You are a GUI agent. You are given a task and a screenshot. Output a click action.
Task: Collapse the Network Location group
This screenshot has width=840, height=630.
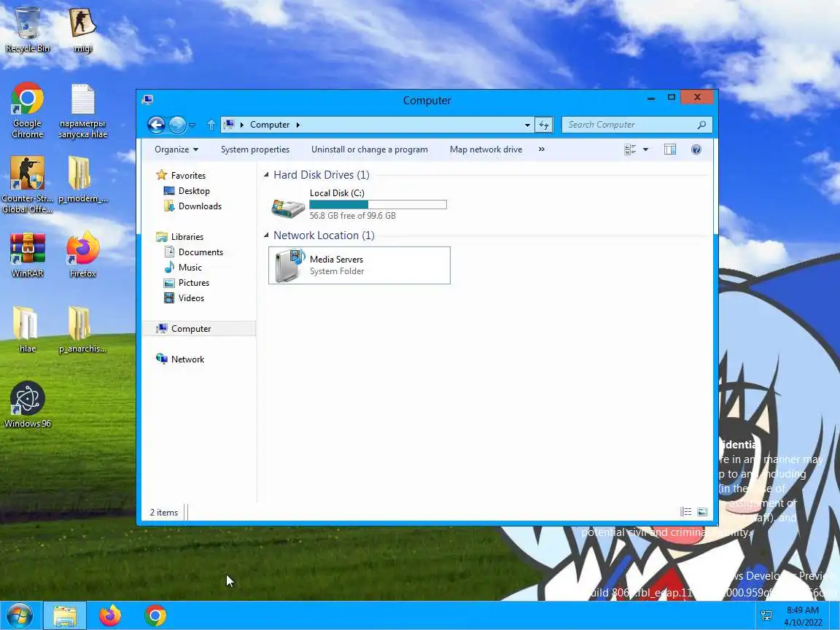[266, 236]
